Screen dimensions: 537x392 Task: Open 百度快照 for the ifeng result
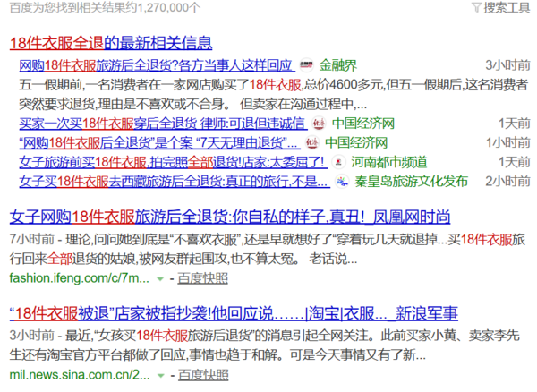click(203, 278)
